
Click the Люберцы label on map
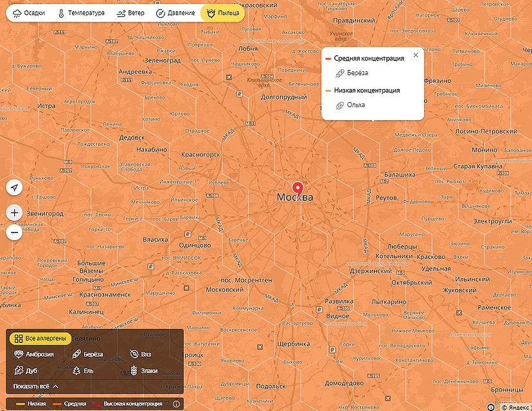402,247
